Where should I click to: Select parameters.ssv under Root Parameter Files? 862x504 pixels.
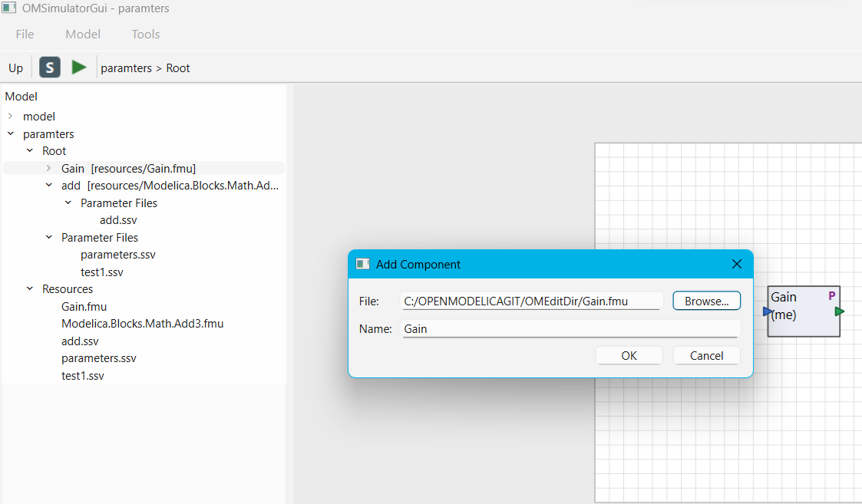tap(118, 255)
